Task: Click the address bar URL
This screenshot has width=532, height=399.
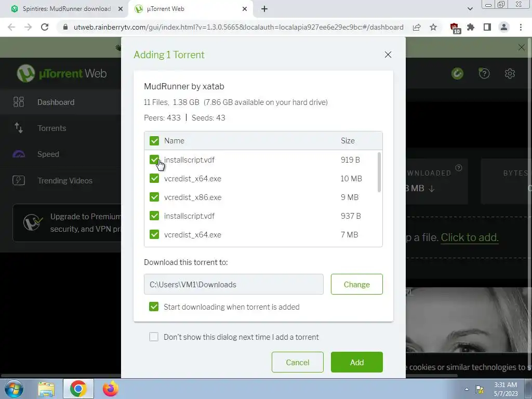Action: [x=238, y=27]
